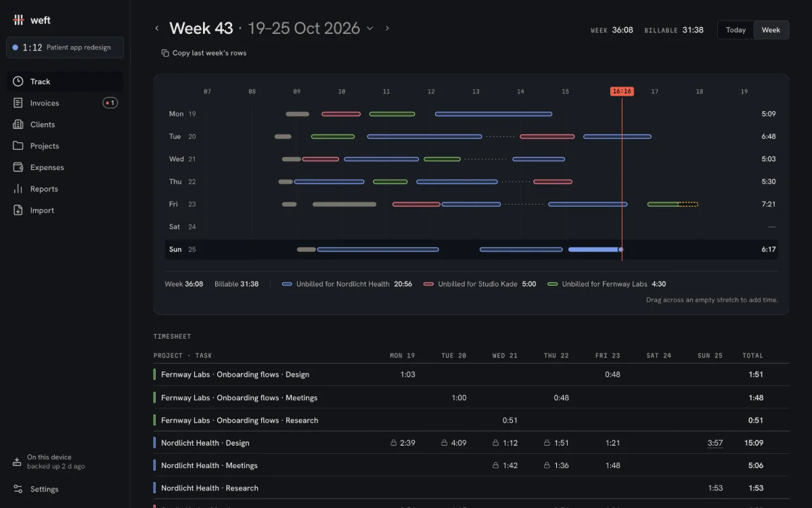
Task: Select the Nordlicht Health · Design row label
Action: pyautogui.click(x=205, y=443)
